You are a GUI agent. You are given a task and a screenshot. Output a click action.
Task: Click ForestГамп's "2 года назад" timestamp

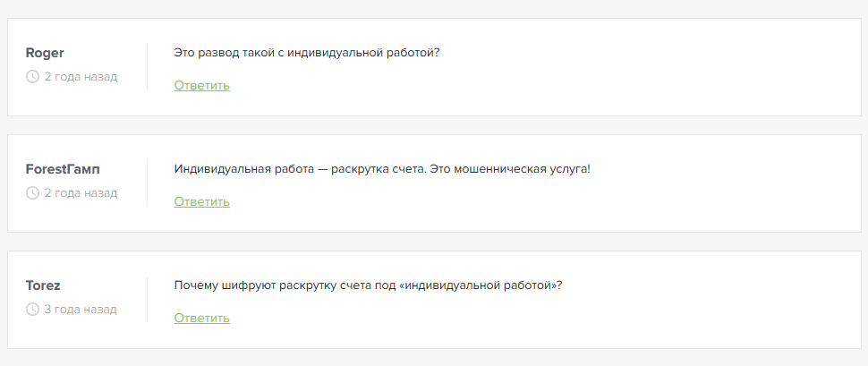click(x=81, y=193)
